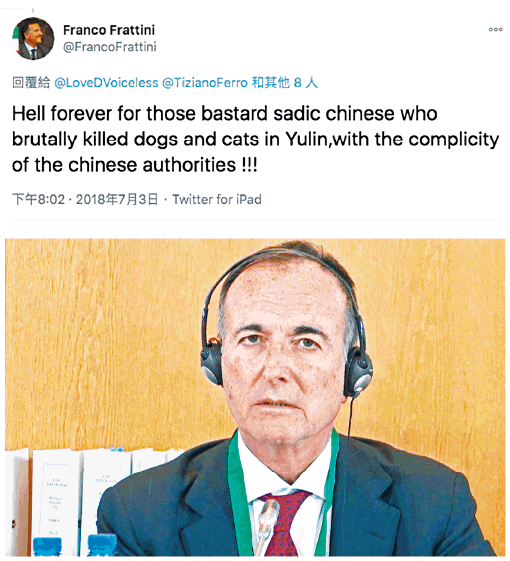Click the white binders in the photo
Viewport: 510px width, 561px height.
pyautogui.click(x=89, y=501)
